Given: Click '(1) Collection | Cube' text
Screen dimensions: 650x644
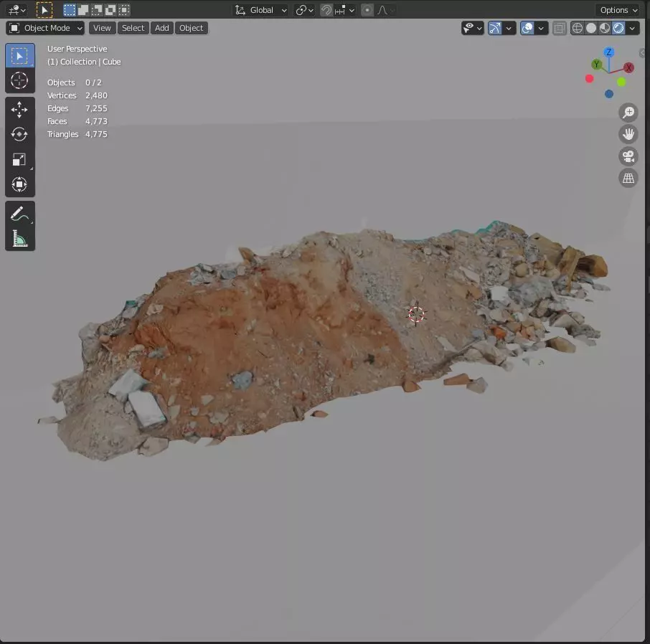Looking at the screenshot, I should tap(84, 62).
